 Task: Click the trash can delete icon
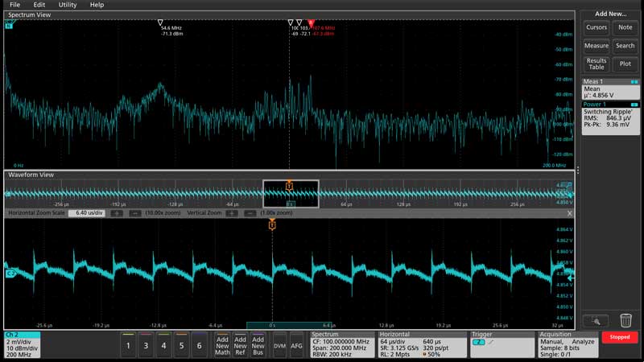(625, 320)
